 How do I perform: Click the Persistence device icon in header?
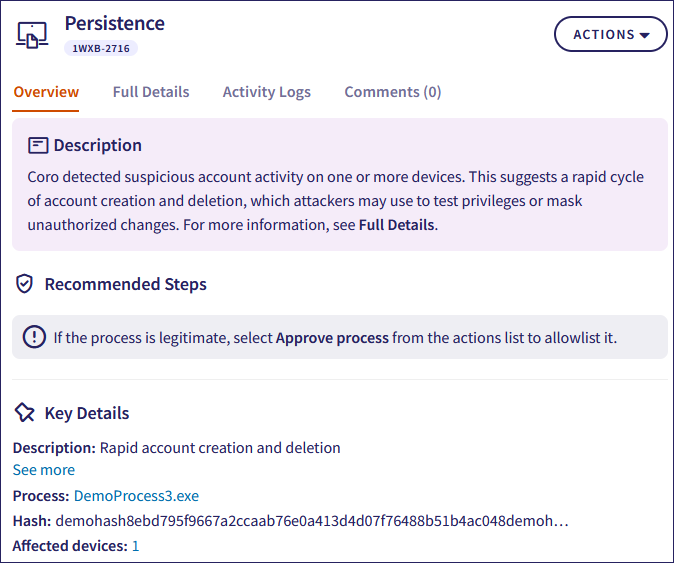click(x=33, y=34)
